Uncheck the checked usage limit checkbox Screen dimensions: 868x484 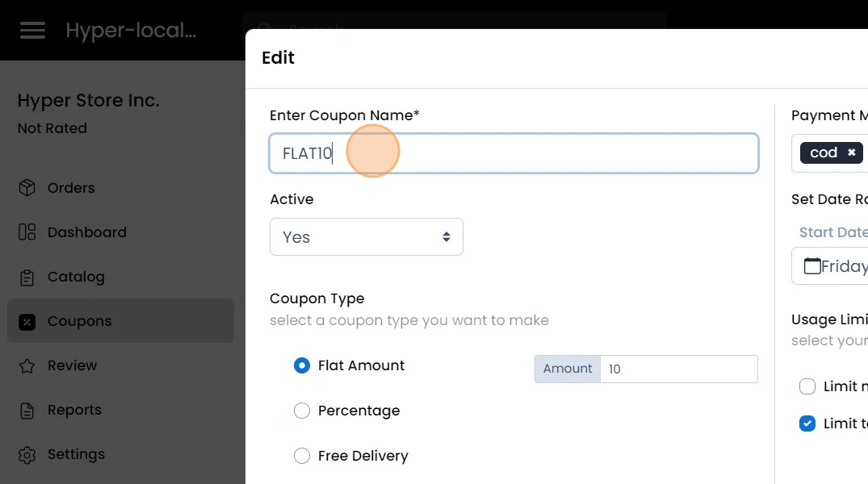click(807, 423)
